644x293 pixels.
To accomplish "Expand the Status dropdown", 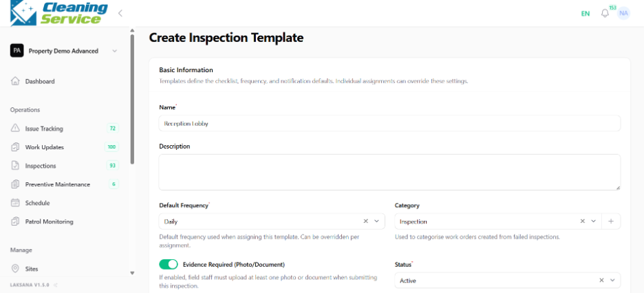I will point(612,281).
